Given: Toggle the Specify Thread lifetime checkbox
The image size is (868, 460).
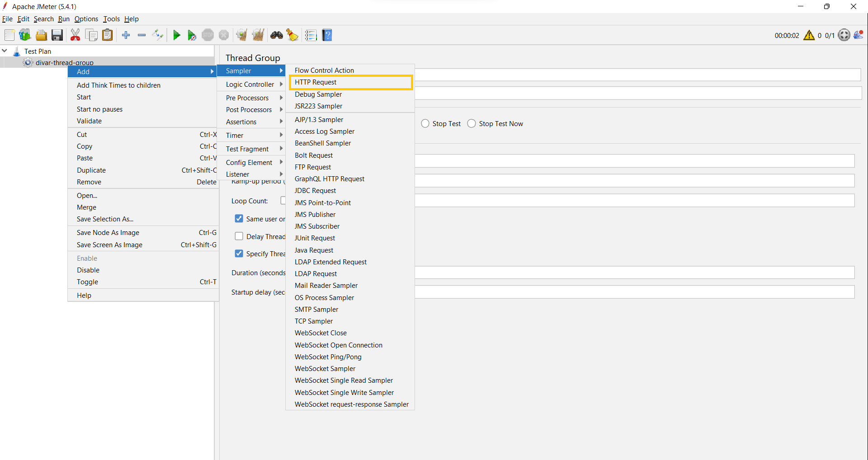Looking at the screenshot, I should tap(239, 253).
